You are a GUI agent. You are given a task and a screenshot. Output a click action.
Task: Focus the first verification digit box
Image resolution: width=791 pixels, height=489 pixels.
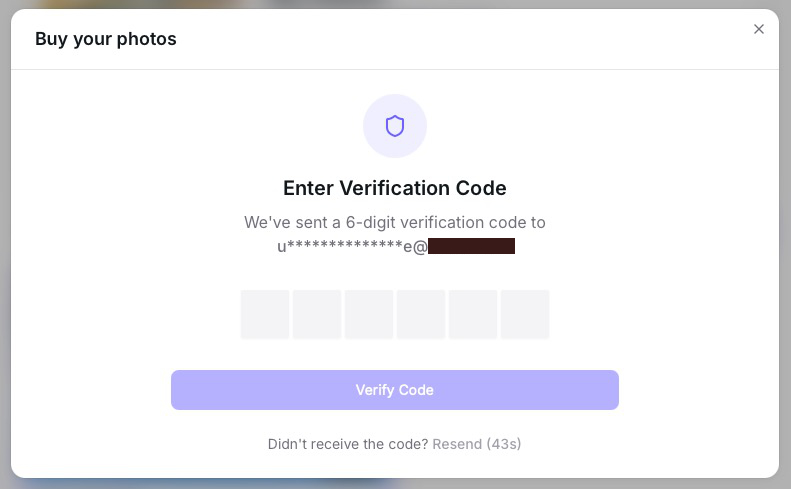[x=265, y=315]
